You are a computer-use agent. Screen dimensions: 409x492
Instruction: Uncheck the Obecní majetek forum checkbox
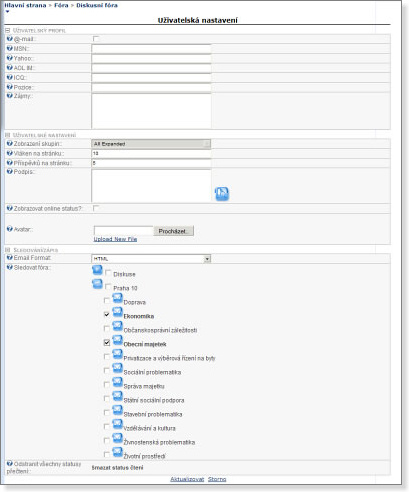107,342
